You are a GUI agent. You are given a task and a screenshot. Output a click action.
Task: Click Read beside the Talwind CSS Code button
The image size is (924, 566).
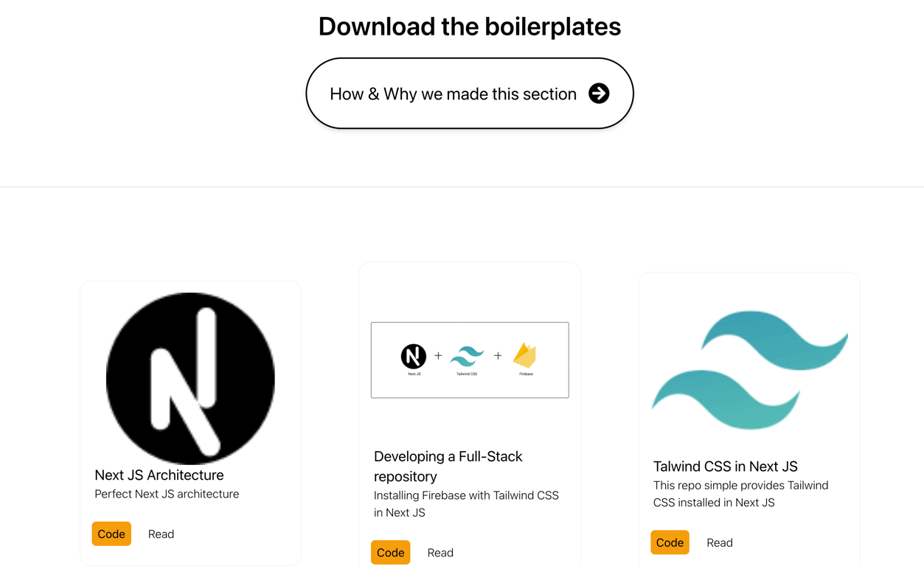click(719, 542)
